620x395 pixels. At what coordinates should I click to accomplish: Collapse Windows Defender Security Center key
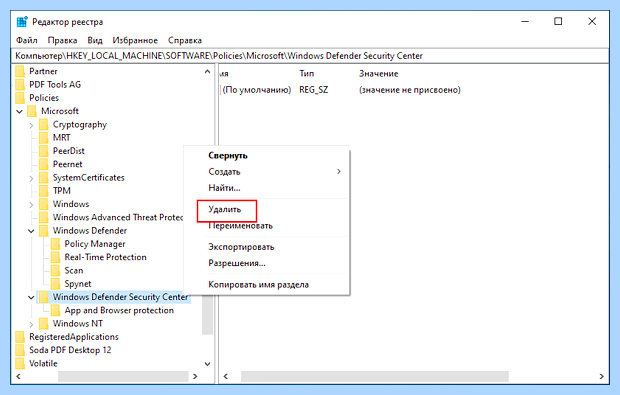click(x=31, y=297)
